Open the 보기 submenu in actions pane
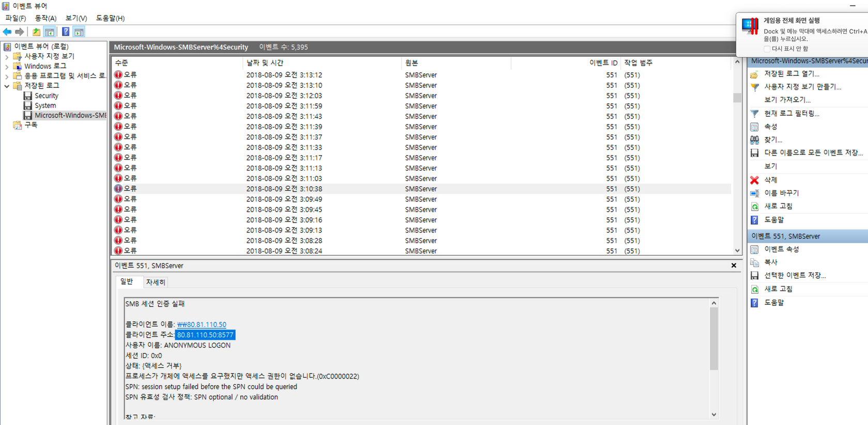 coord(770,166)
